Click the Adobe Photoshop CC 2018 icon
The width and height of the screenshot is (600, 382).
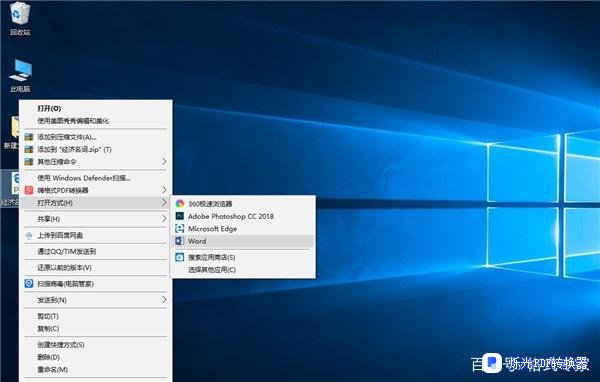click(x=179, y=216)
